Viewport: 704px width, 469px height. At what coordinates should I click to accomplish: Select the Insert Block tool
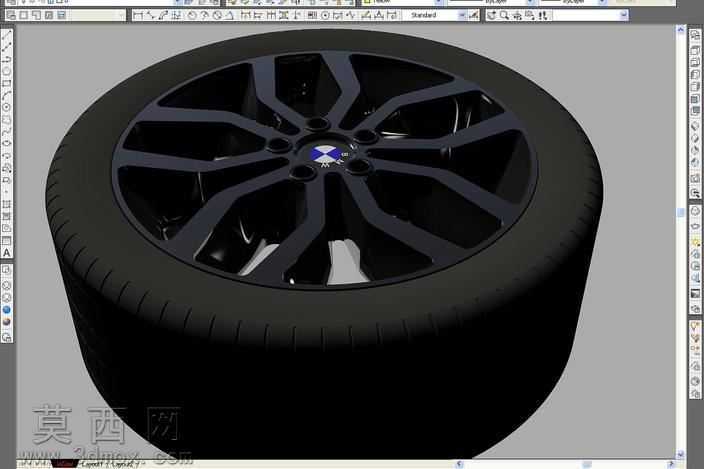pyautogui.click(x=6, y=168)
